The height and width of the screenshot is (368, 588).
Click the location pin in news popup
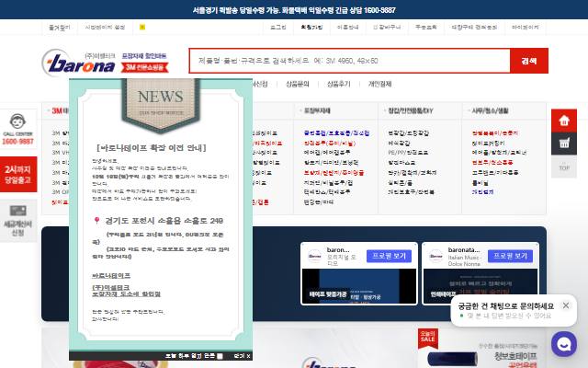coord(96,221)
